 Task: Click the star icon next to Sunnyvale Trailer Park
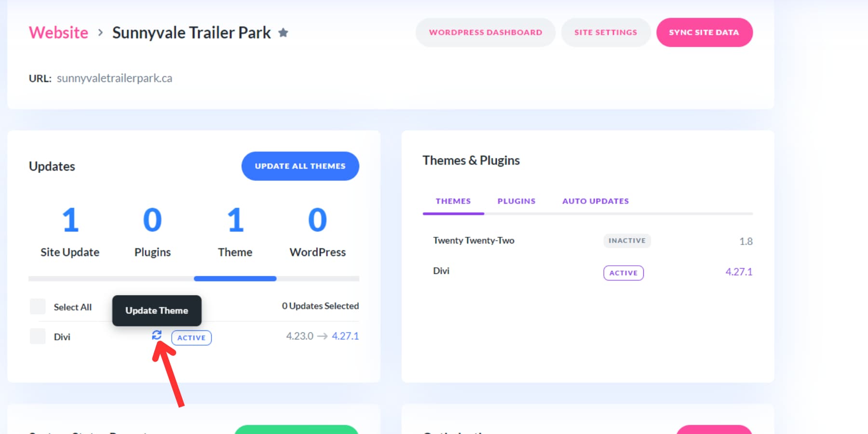284,32
